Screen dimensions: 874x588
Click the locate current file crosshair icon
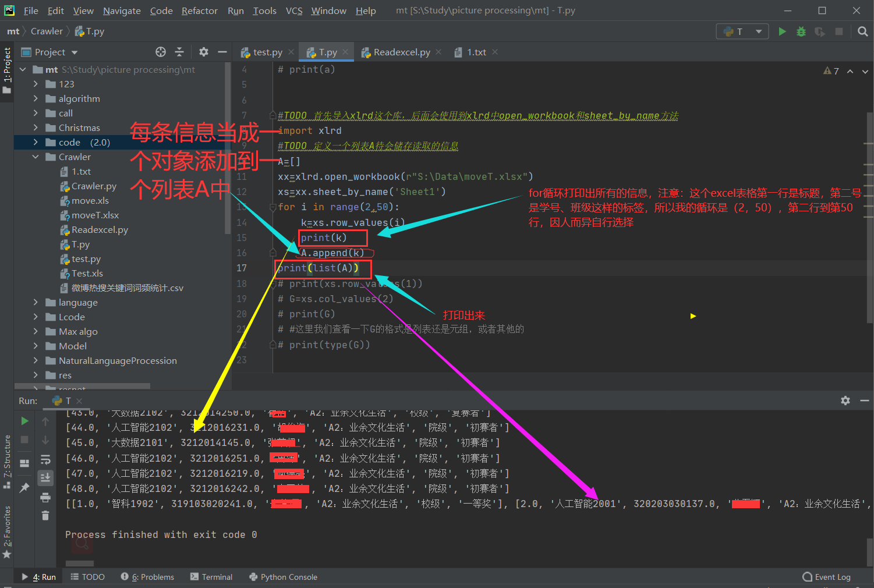pos(161,52)
